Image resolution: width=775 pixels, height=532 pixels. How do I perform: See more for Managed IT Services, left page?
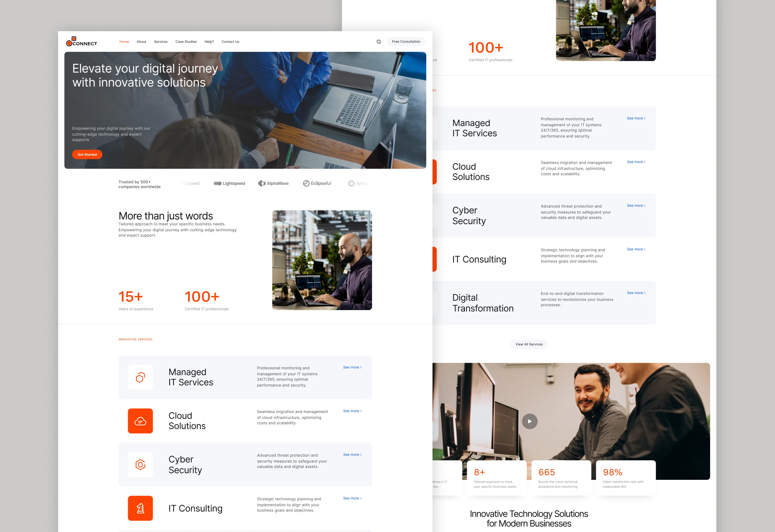pos(352,367)
